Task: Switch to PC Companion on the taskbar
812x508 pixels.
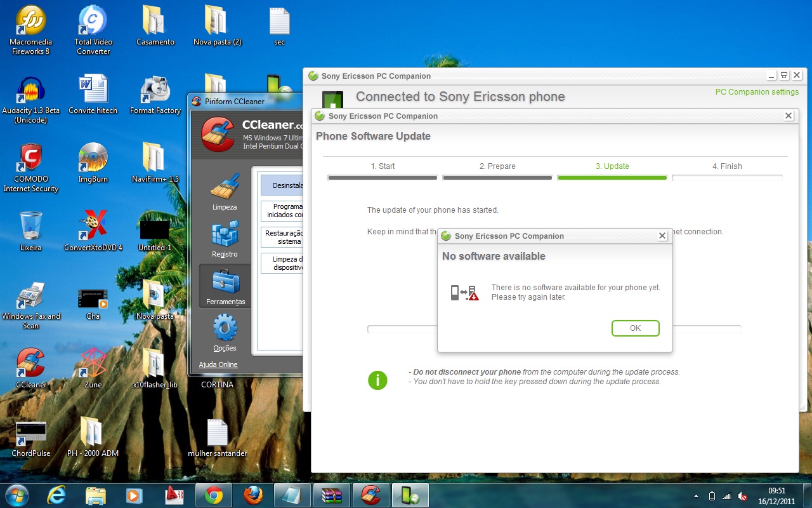Action: [x=410, y=495]
